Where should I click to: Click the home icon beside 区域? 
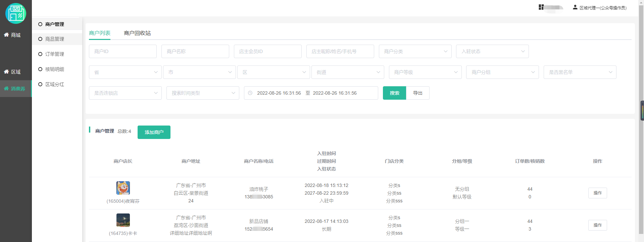click(6, 71)
